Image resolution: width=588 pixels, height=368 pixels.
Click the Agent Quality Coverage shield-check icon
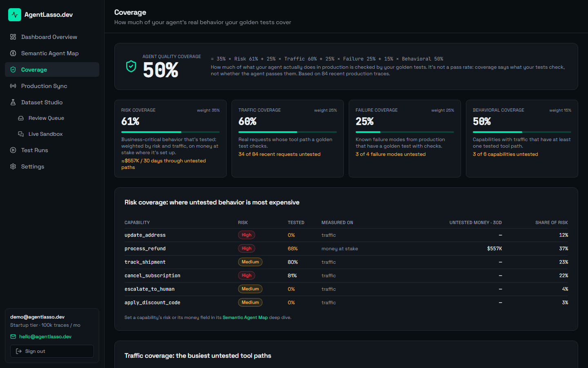[131, 66]
